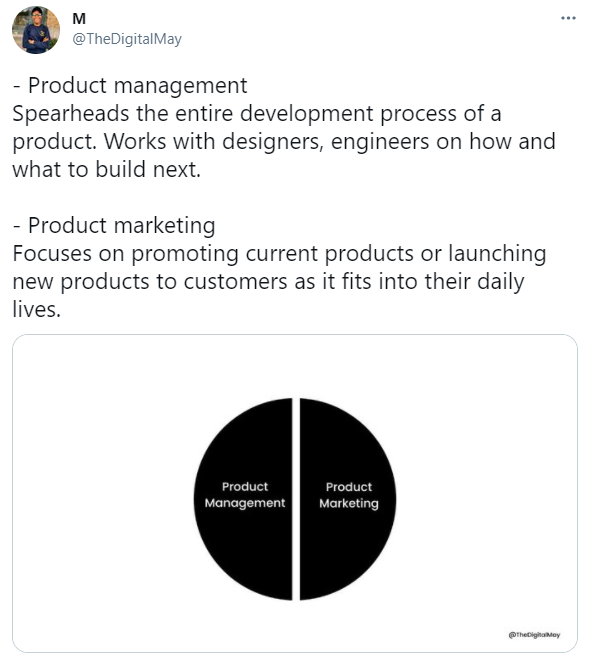Click the @TheDigitalMay watermark in image
The height and width of the screenshot is (666, 593).
[534, 635]
